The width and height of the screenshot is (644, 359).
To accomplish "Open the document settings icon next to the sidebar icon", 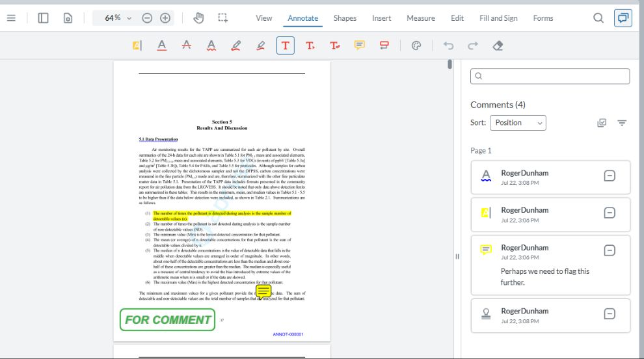I will (68, 18).
